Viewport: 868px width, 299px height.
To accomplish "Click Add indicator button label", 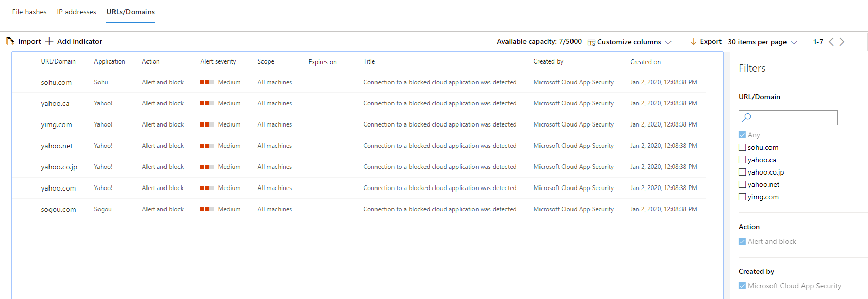I will pyautogui.click(x=79, y=41).
